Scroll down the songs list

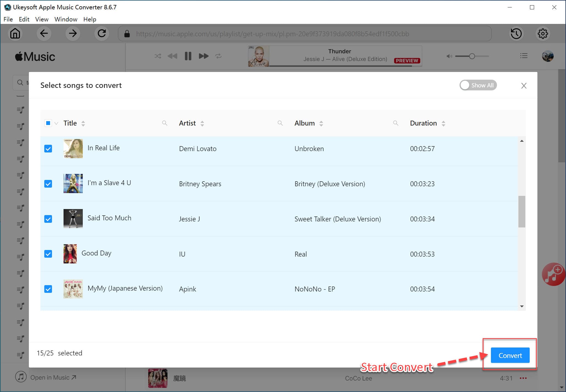pyautogui.click(x=522, y=307)
